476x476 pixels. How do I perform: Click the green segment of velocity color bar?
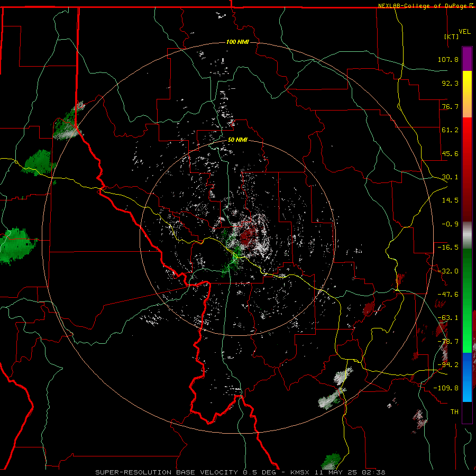click(467, 300)
